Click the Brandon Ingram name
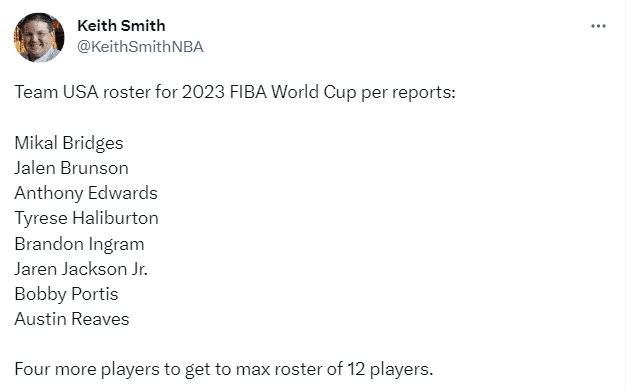This screenshot has width=626, height=390. [79, 244]
